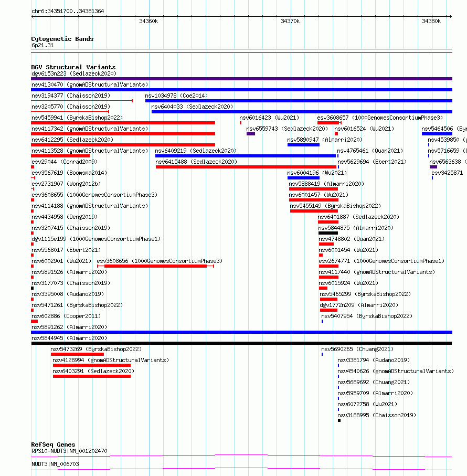Click nsv6409219 (Sedlazeck2020) label
Screen dimensions: 467x476
(196, 151)
